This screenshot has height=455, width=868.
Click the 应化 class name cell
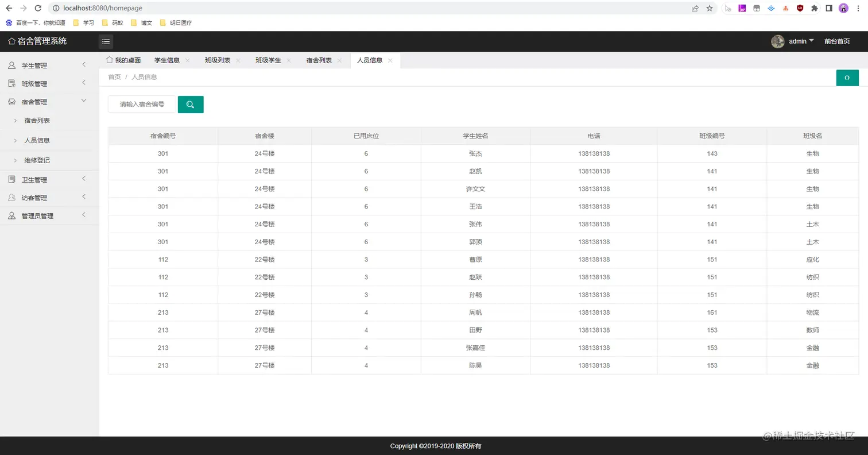812,260
